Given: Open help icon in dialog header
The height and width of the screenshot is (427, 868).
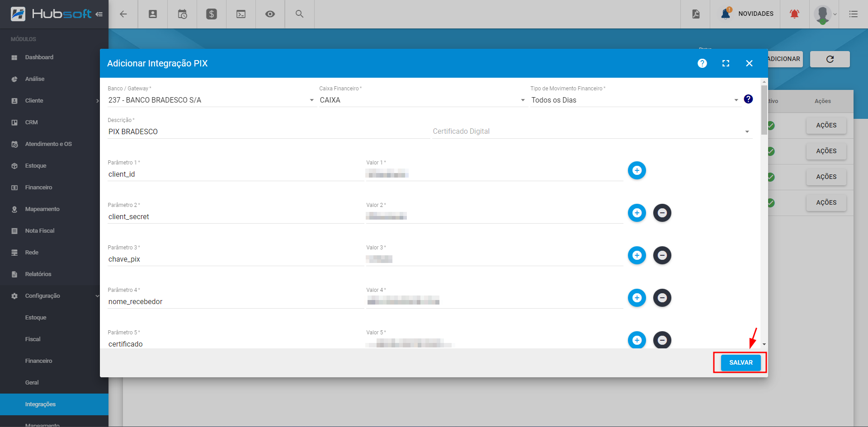Looking at the screenshot, I should [702, 63].
